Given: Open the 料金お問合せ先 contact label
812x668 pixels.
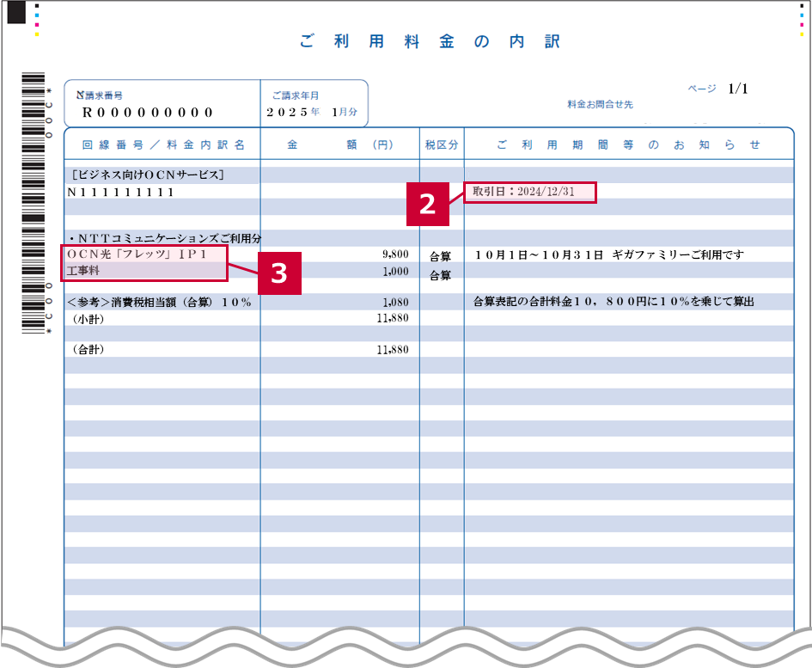Looking at the screenshot, I should point(600,104).
